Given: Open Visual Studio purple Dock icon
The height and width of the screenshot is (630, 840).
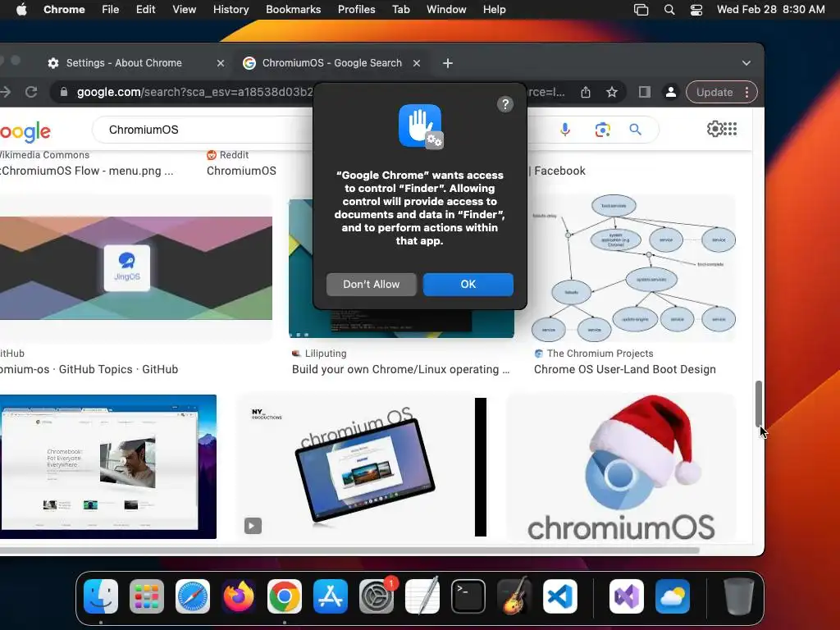Looking at the screenshot, I should pos(627,596).
